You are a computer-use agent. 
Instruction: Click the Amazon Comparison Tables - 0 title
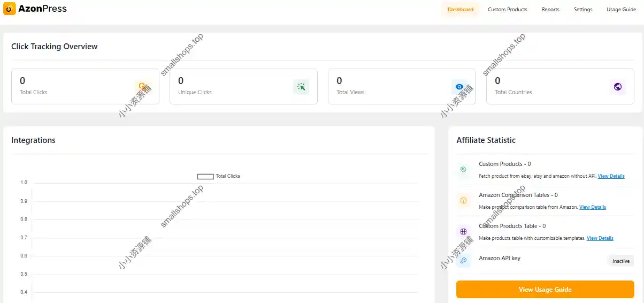pyautogui.click(x=518, y=195)
